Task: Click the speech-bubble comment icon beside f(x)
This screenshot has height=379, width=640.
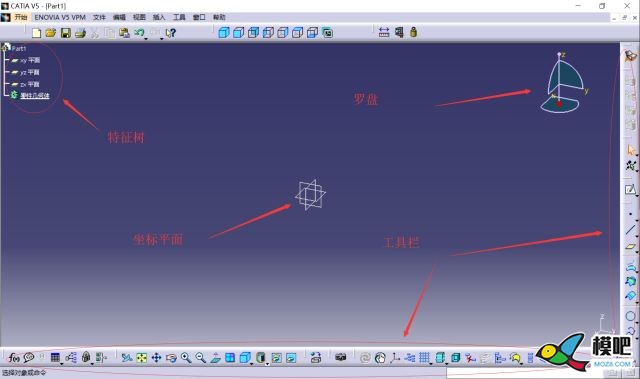Action: (x=29, y=358)
